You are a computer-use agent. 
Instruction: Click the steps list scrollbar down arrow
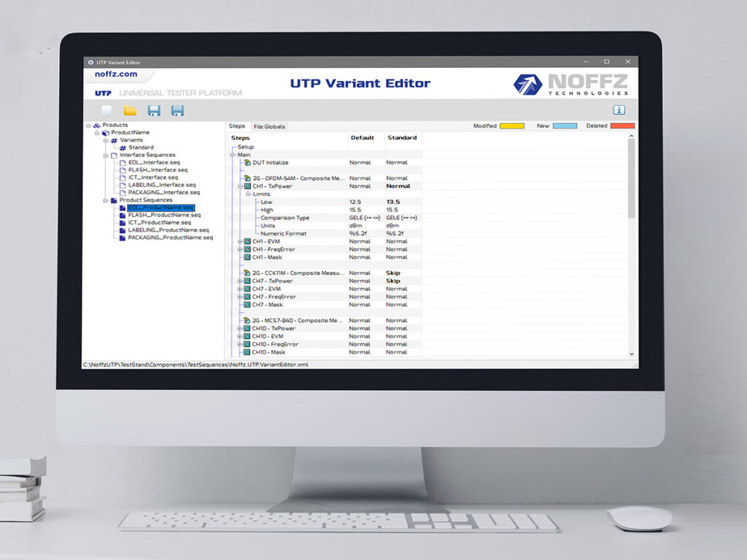click(x=632, y=354)
